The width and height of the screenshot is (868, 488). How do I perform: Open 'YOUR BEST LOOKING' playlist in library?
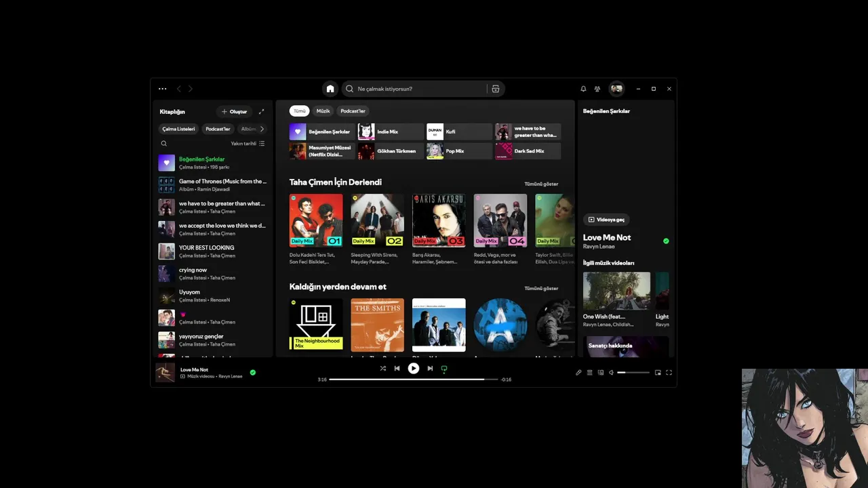pyautogui.click(x=213, y=251)
